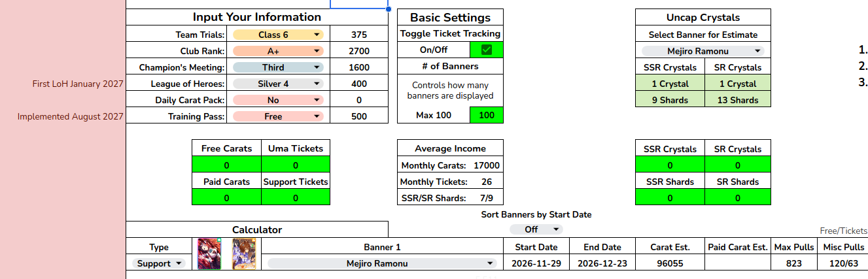Open the Sort Banners Off dropdown

536,229
